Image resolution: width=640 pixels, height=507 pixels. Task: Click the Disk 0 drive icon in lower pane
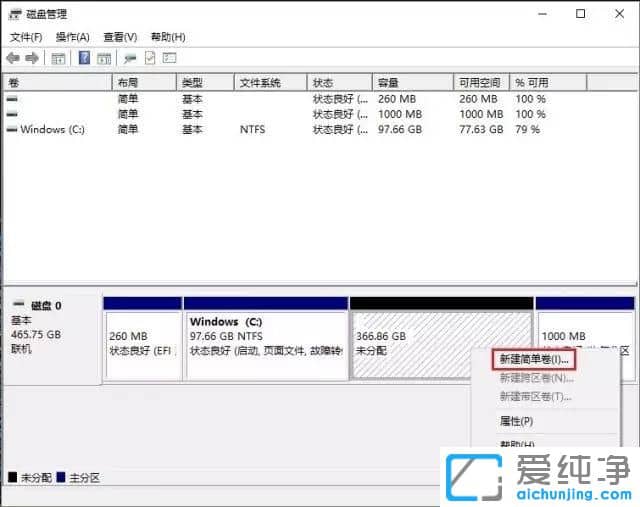pyautogui.click(x=18, y=305)
